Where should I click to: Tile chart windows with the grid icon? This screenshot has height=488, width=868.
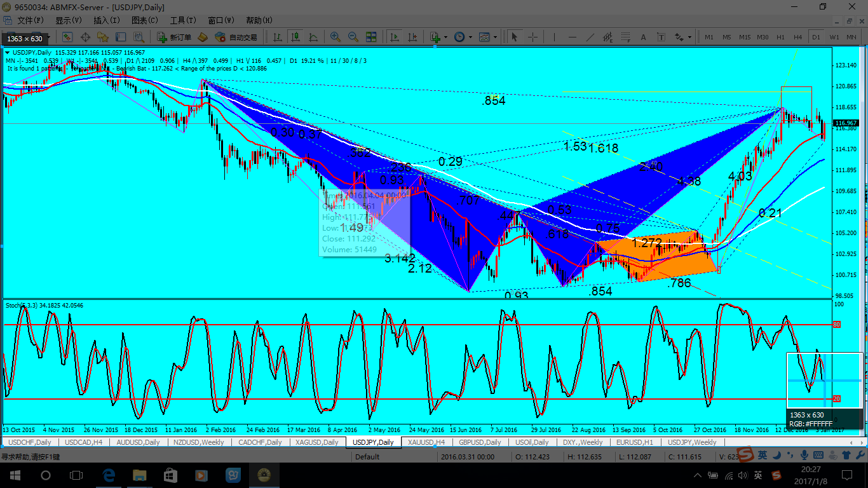click(371, 37)
